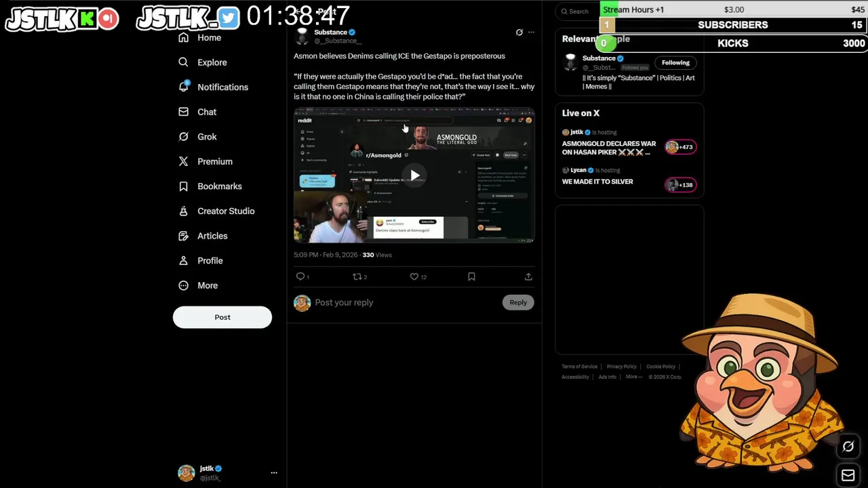The height and width of the screenshot is (488, 868).
Task: Open the Substance author name on the post
Action: click(330, 32)
